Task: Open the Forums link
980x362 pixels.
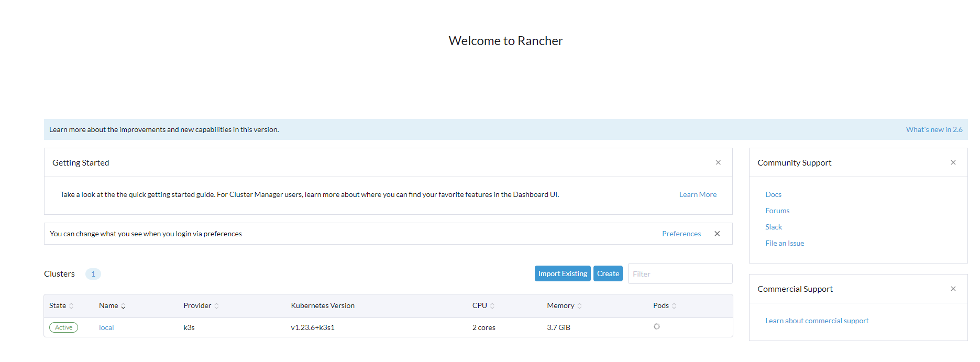Action: pyautogui.click(x=777, y=211)
